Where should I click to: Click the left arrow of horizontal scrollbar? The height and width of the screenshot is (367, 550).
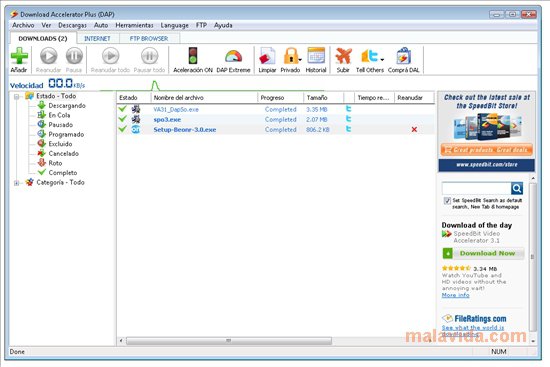point(121,341)
